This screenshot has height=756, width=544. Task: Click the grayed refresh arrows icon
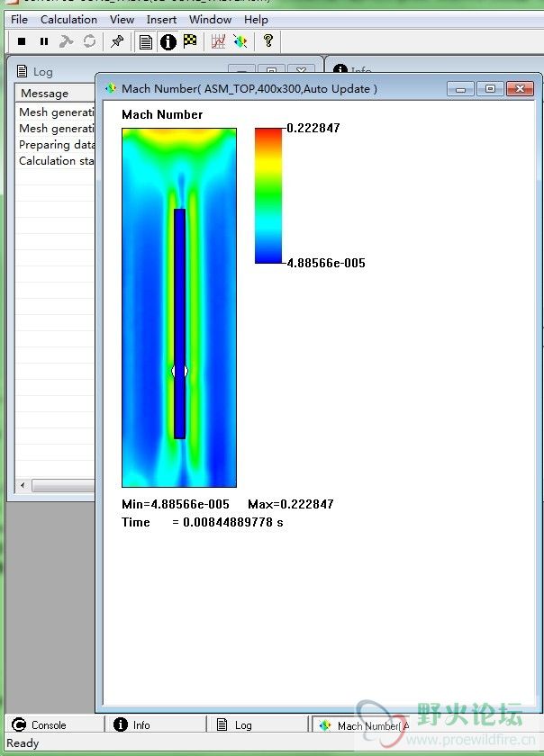pos(89,41)
